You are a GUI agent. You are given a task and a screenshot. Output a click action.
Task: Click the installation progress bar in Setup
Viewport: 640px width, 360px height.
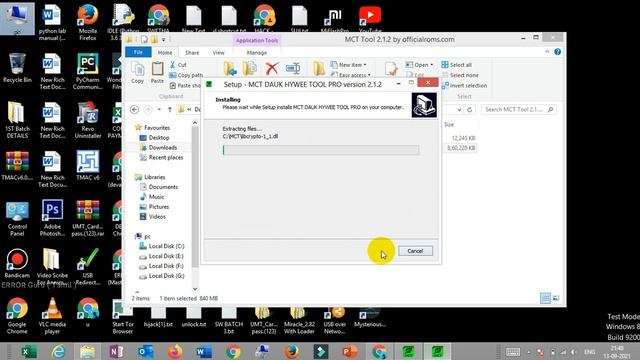point(321,150)
